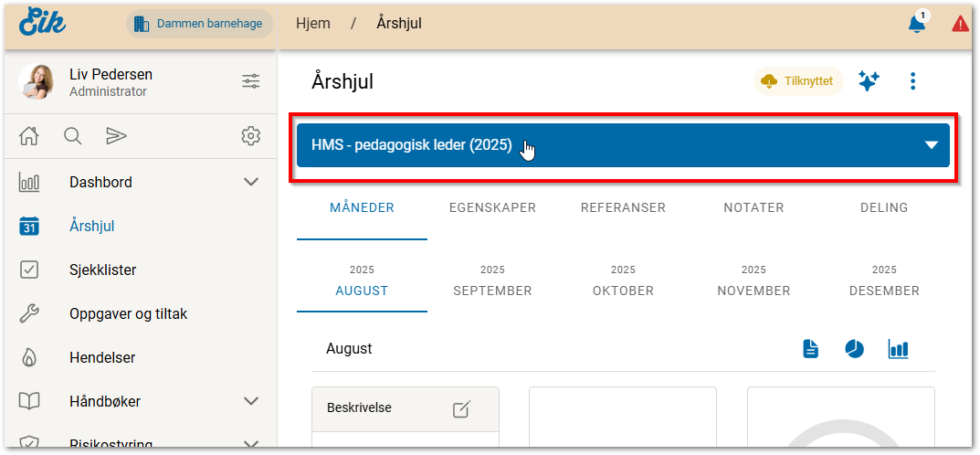Screen dimensions: 980x455
Task: Open the notifications bell
Action: [917, 24]
